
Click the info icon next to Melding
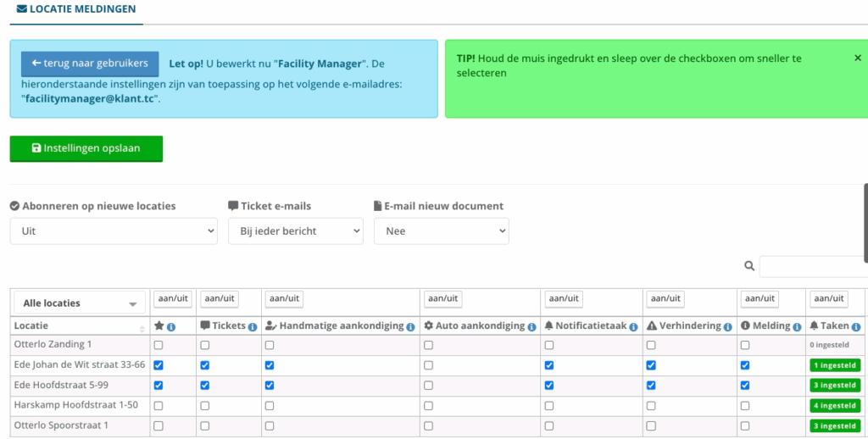coord(797,326)
